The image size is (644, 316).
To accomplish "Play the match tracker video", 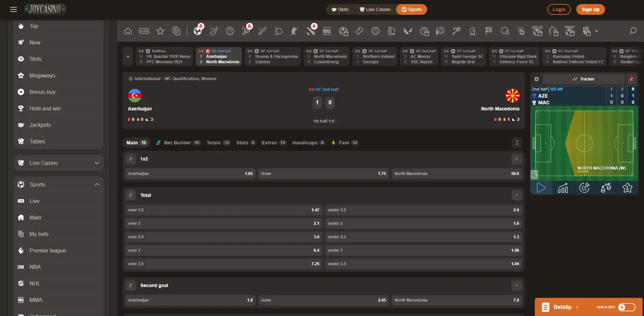I will pos(541,188).
